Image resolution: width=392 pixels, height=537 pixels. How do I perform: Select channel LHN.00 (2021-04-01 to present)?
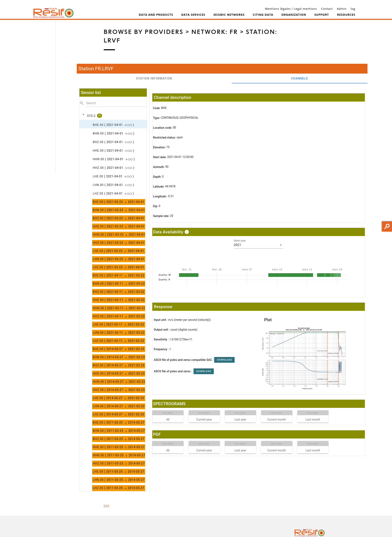point(113,185)
